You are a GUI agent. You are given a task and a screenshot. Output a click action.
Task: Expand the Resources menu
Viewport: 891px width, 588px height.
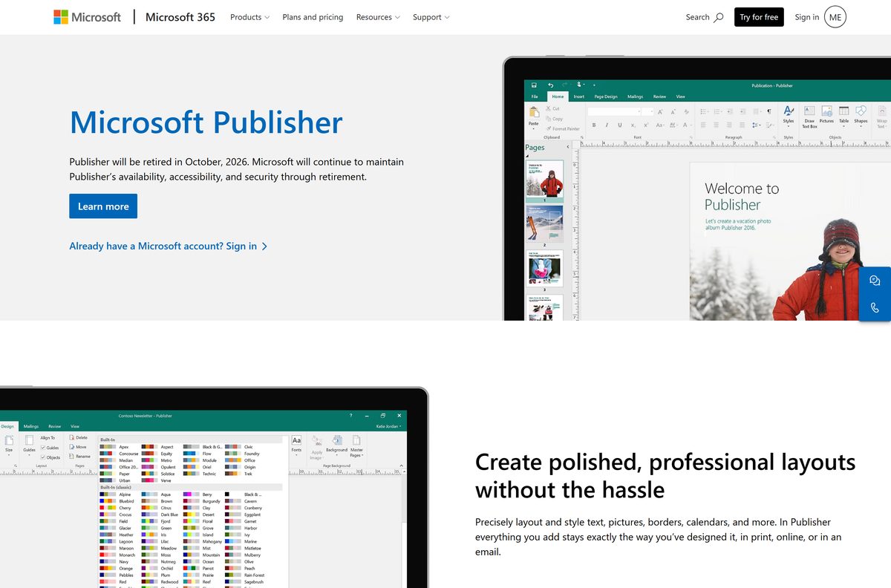[x=378, y=17]
